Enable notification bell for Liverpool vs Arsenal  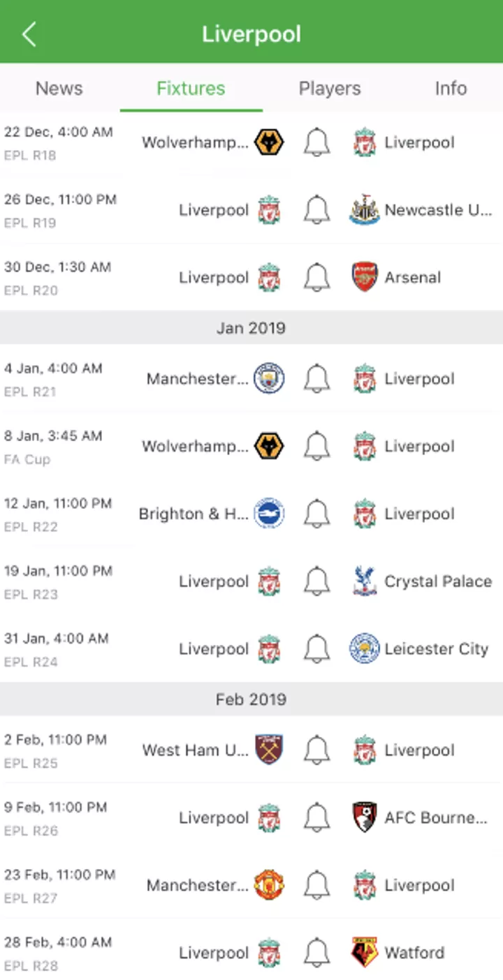point(316,277)
